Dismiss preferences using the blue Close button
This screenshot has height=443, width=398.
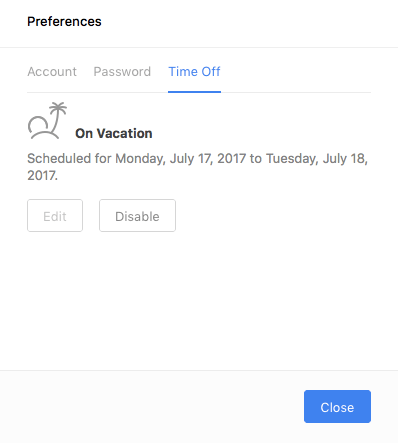pos(337,407)
